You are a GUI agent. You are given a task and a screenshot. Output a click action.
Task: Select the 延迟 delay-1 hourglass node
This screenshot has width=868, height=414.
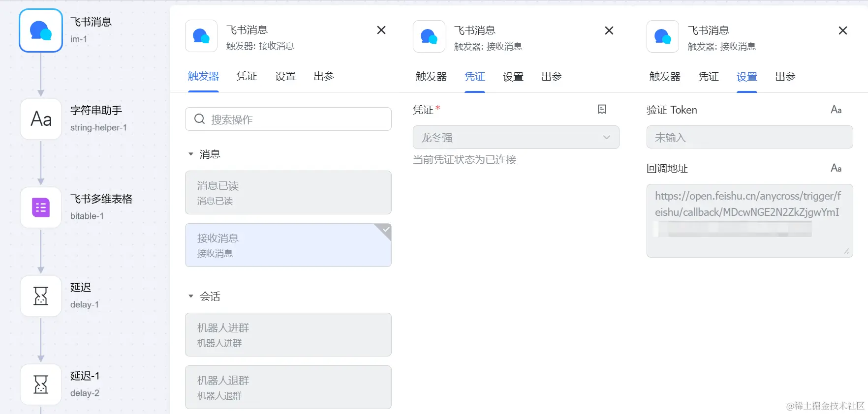[x=41, y=296]
